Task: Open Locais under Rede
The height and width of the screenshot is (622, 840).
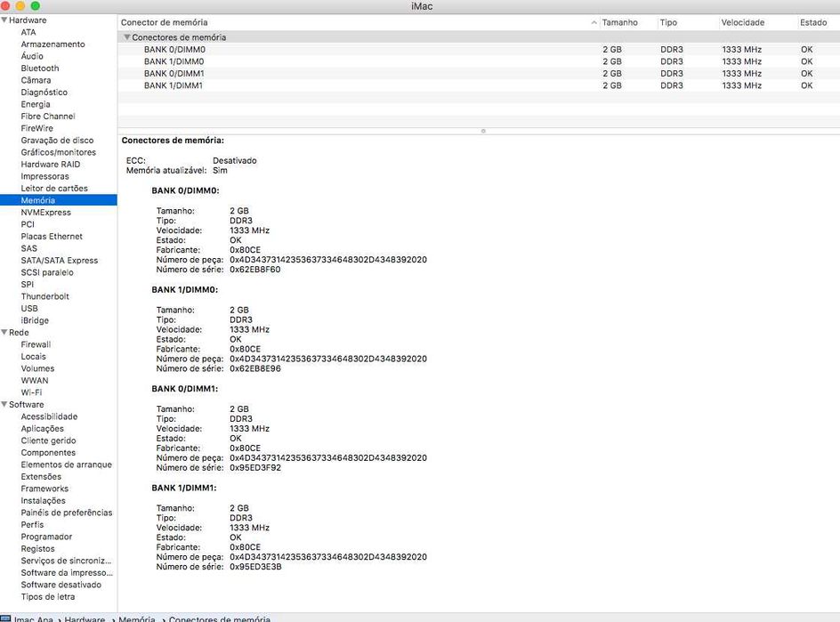Action: click(33, 356)
